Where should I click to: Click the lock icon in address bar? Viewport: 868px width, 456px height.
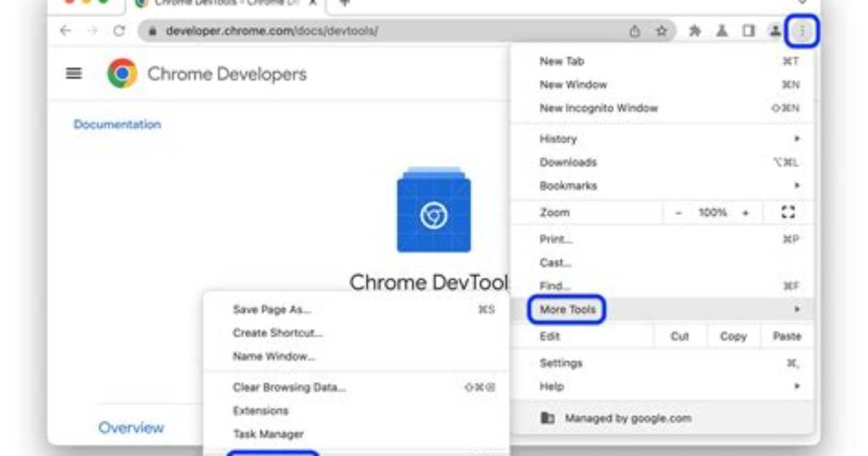pyautogui.click(x=153, y=31)
